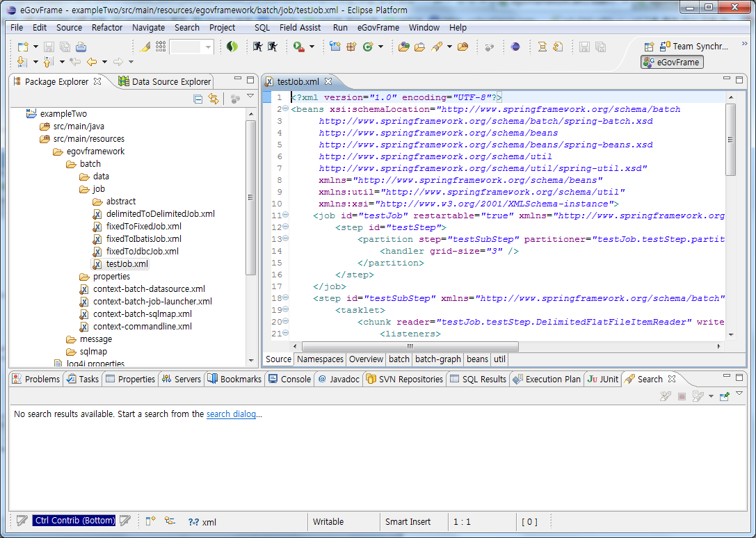
Task: Click the Back navigation arrow
Action: pyautogui.click(x=92, y=62)
